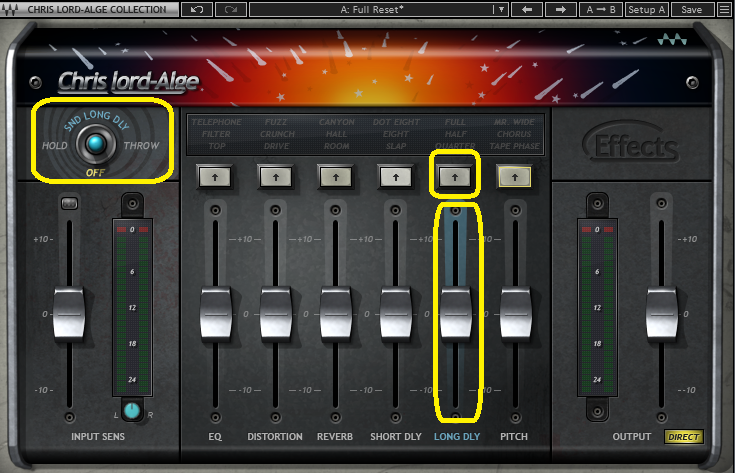Image resolution: width=735 pixels, height=473 pixels.
Task: Cycle the Long Dly mode arrow button
Action: pyautogui.click(x=455, y=176)
